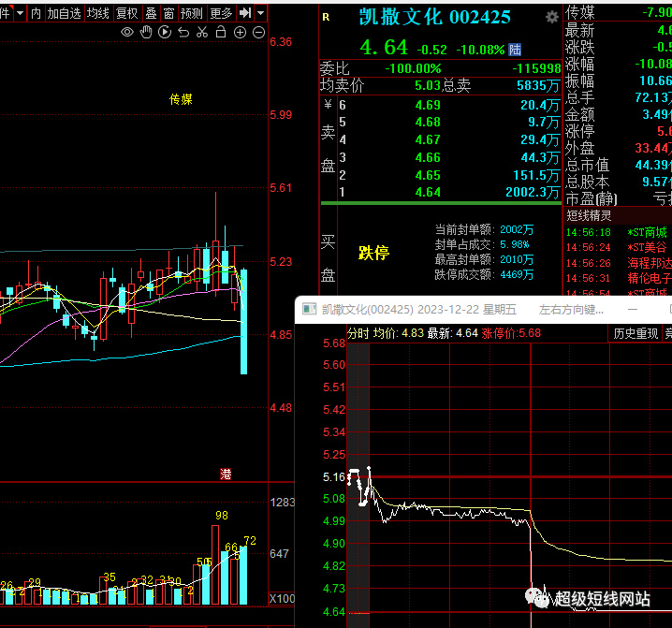Image resolution: width=672 pixels, height=628 pixels.
Task: Click the jump-to-end arrow icon
Action: coord(245,13)
